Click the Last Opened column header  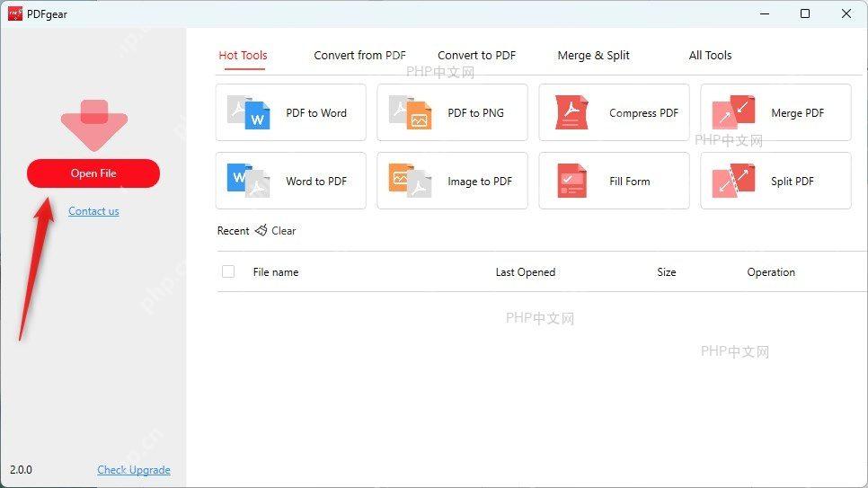[x=526, y=272]
